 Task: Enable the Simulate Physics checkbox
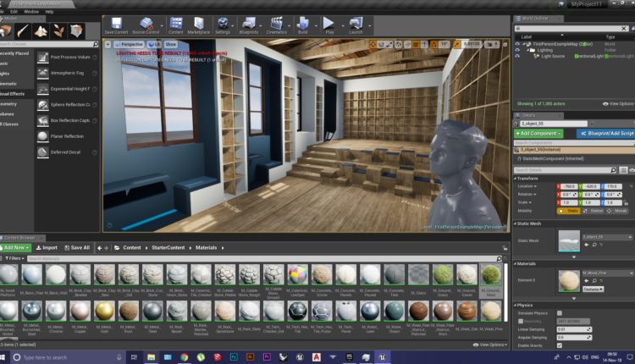(560, 314)
